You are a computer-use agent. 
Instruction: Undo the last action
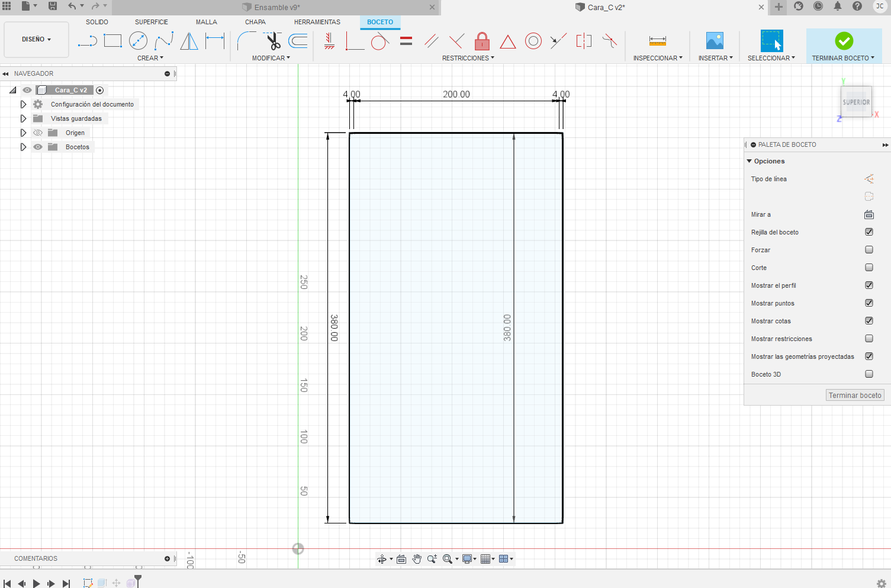[x=72, y=6]
